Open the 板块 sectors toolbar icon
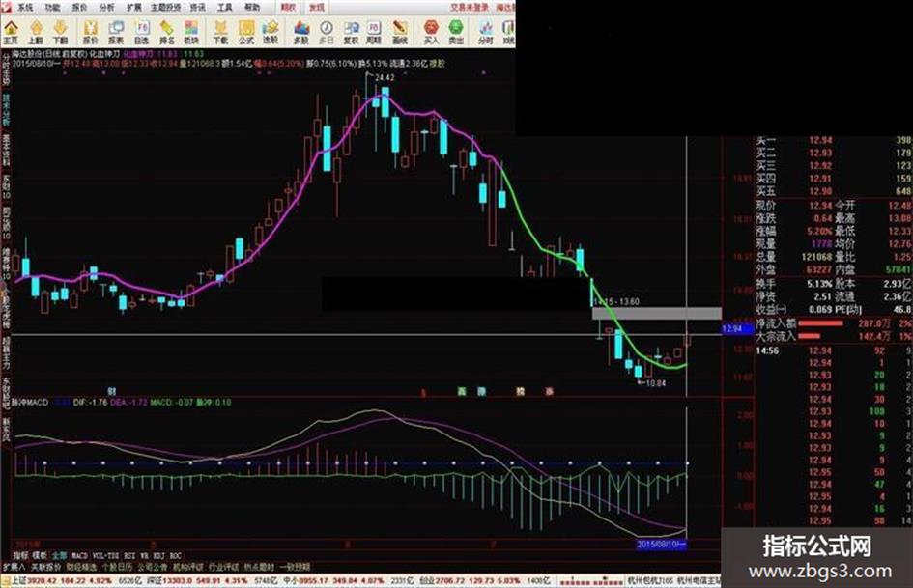Image resolution: width=913 pixels, height=588 pixels. point(191,32)
